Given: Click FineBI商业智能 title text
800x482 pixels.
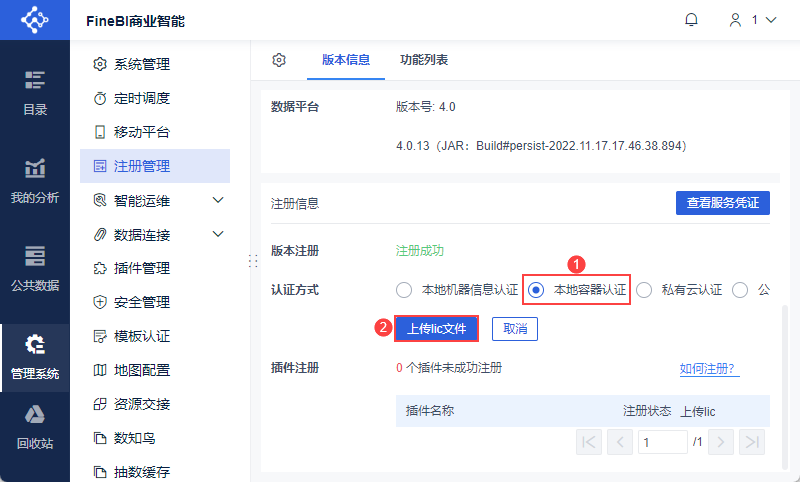Looking at the screenshot, I should (x=135, y=21).
